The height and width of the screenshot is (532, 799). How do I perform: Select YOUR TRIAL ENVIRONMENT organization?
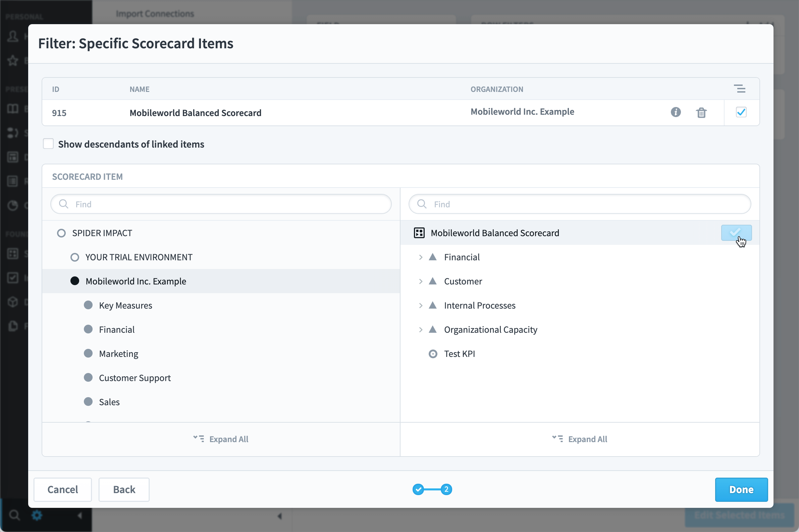click(x=139, y=257)
